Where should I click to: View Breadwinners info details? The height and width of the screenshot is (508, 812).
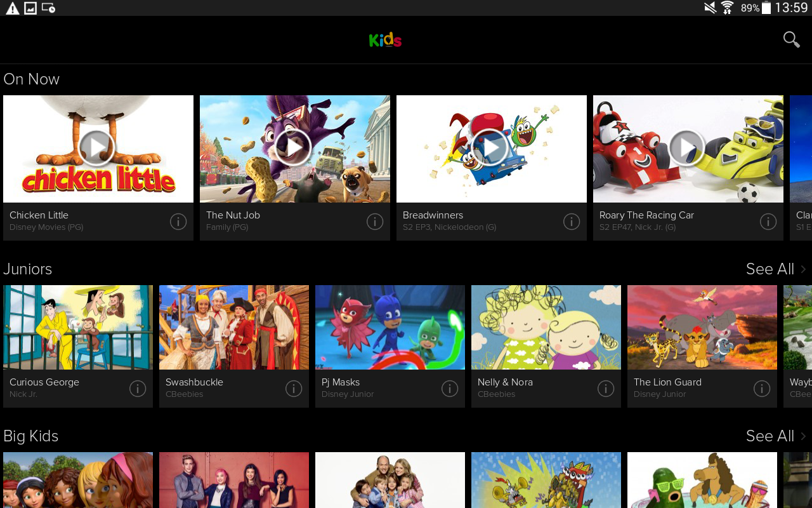572,222
